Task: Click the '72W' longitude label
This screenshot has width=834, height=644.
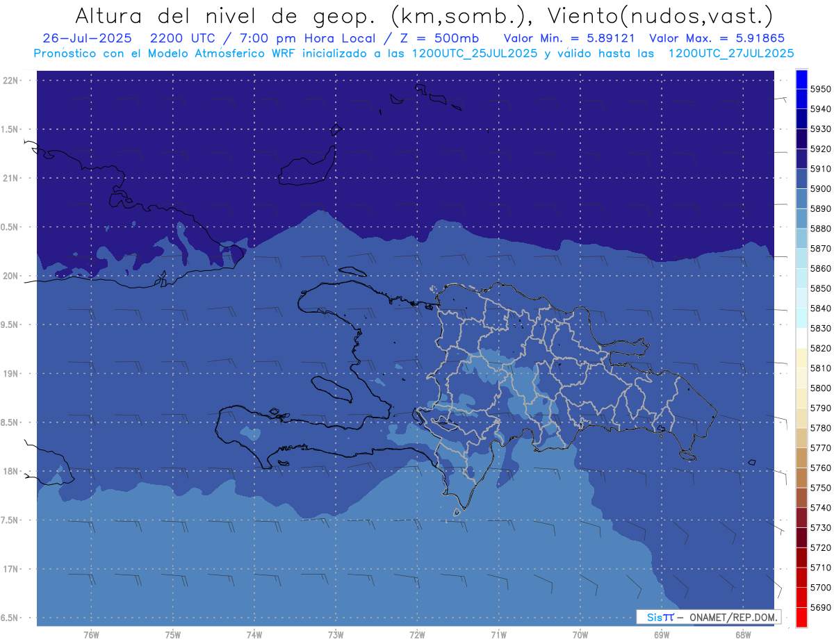Action: (x=417, y=635)
